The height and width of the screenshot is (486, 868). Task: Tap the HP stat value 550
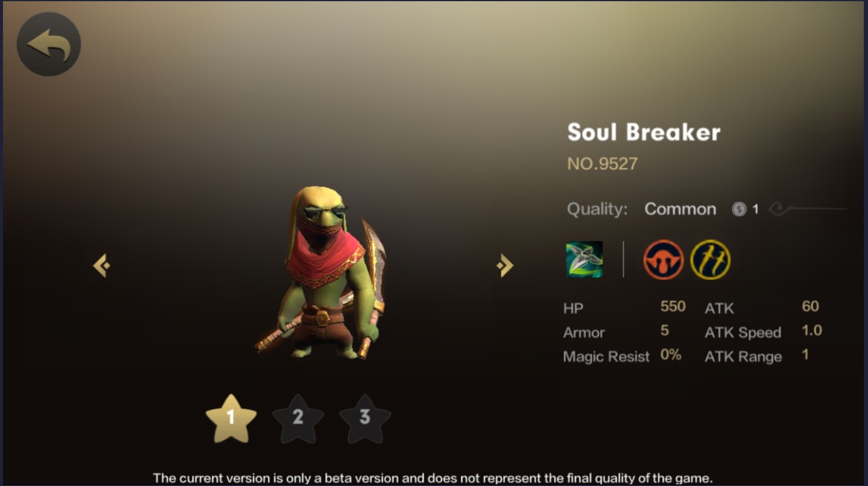click(673, 306)
